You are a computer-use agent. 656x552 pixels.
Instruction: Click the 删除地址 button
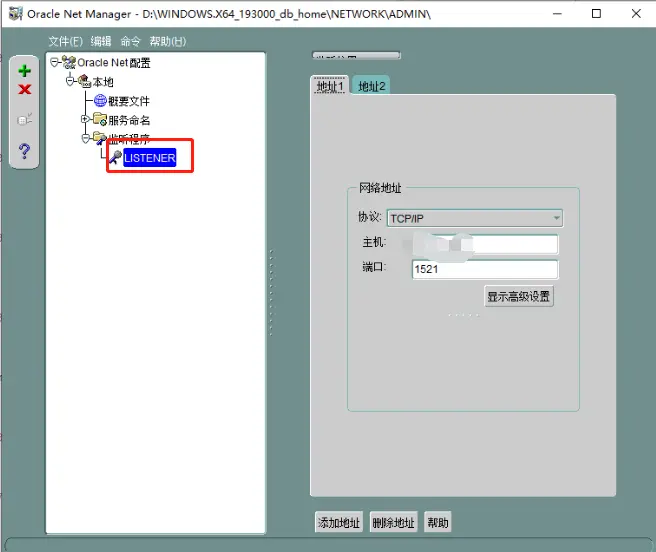tap(393, 522)
